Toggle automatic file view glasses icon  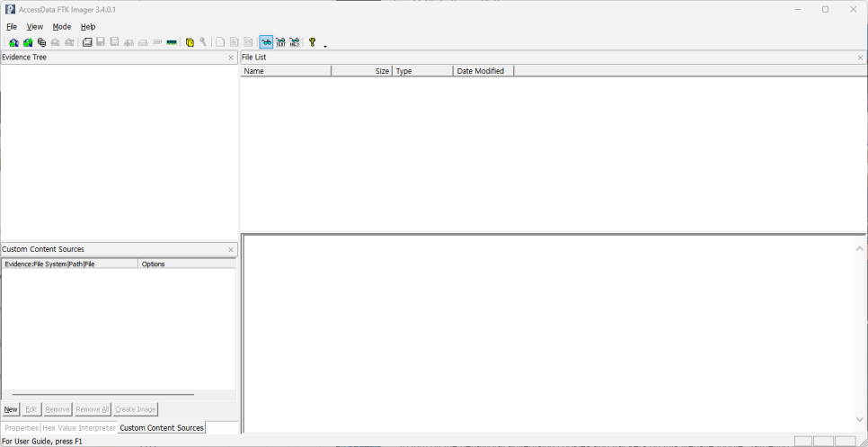pos(266,42)
